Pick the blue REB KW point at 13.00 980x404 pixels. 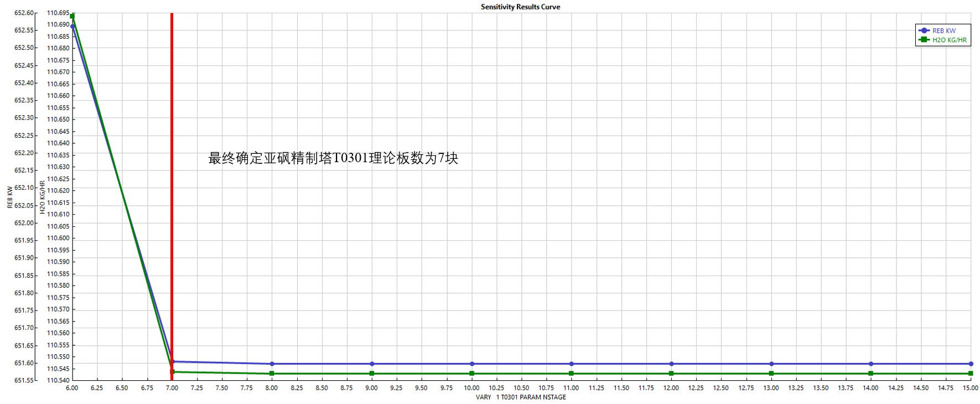click(x=771, y=364)
